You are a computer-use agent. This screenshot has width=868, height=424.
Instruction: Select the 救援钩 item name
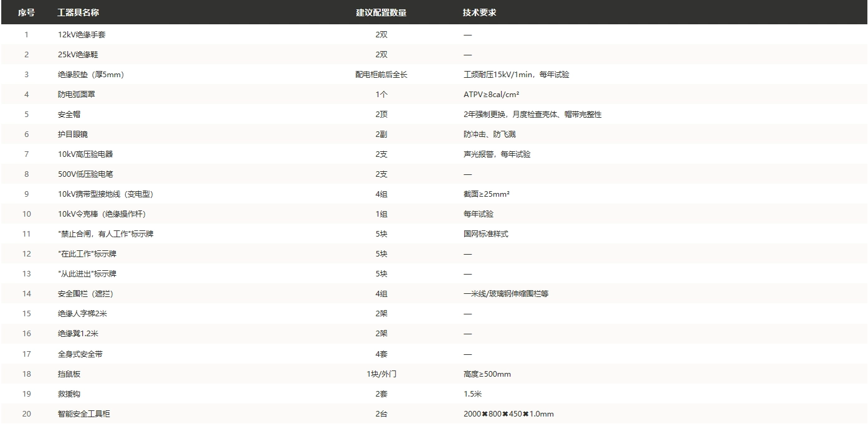point(69,394)
